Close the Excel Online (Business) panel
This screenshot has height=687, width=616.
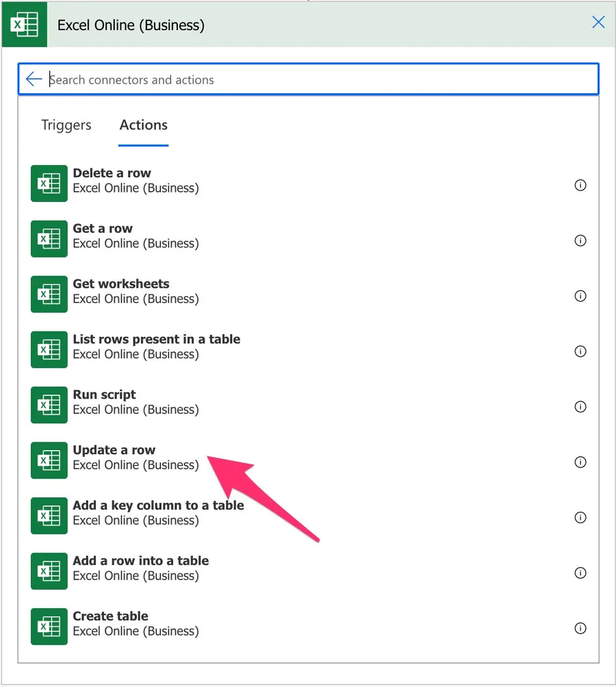tap(598, 23)
